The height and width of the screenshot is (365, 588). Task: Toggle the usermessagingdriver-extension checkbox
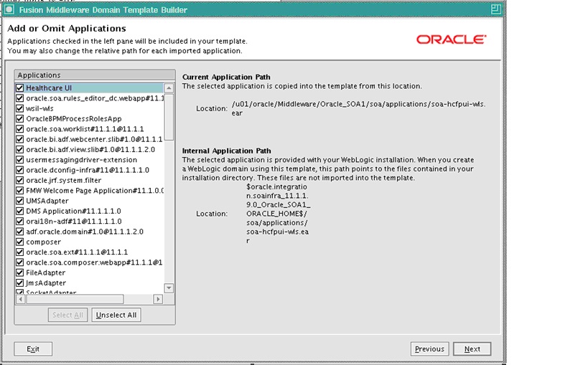tap(20, 160)
